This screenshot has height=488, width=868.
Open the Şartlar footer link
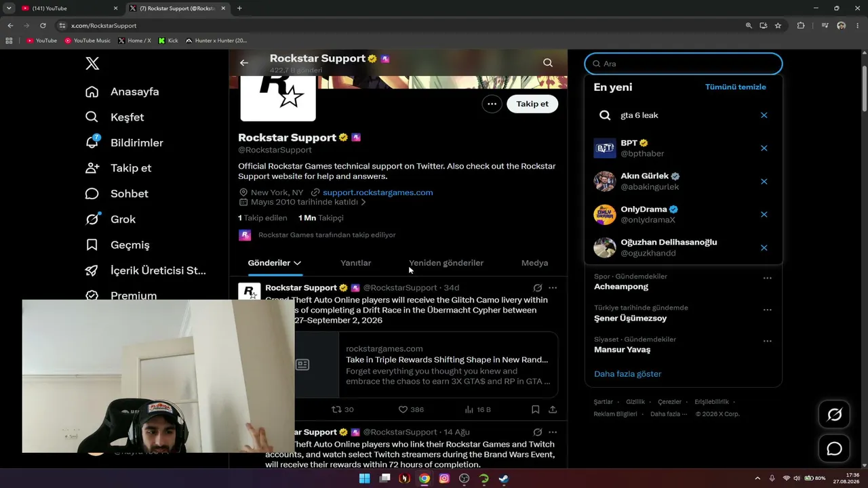[603, 402]
